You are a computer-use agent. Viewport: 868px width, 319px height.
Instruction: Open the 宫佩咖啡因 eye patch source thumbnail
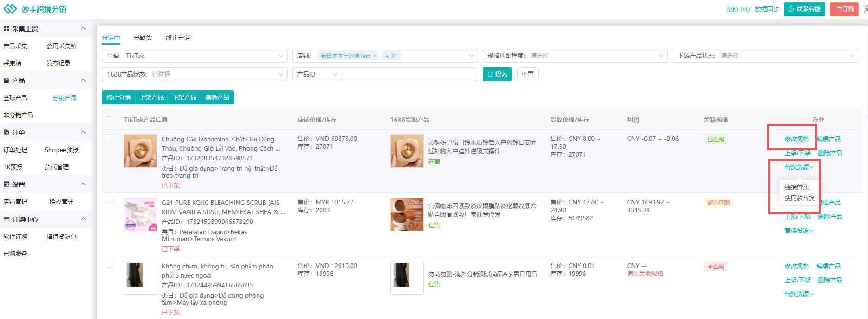407,215
